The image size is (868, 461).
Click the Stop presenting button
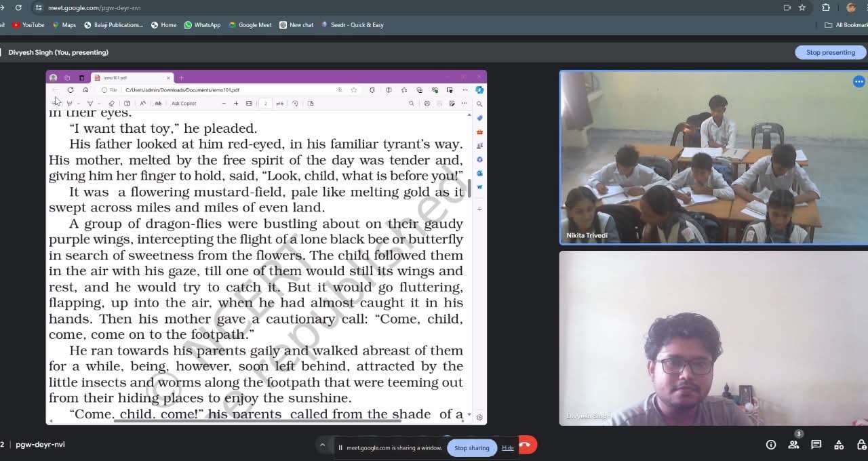(x=830, y=52)
